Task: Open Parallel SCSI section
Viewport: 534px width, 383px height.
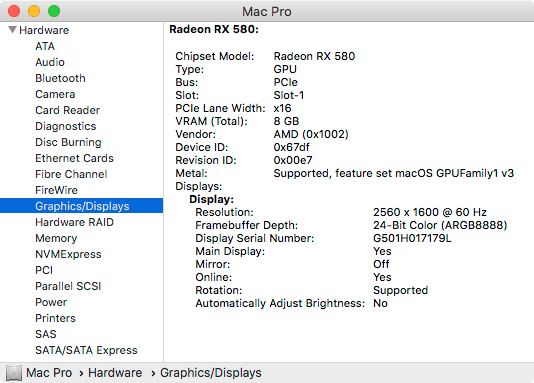Action: [x=68, y=286]
